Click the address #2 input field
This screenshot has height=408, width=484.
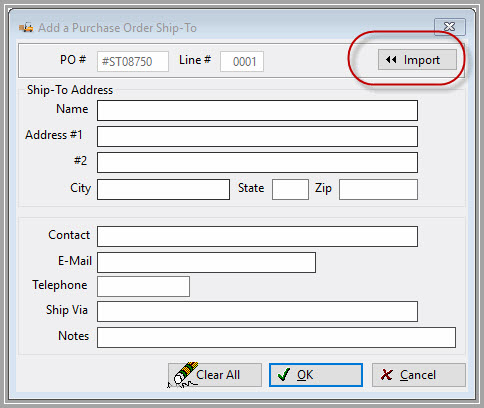tap(257, 162)
